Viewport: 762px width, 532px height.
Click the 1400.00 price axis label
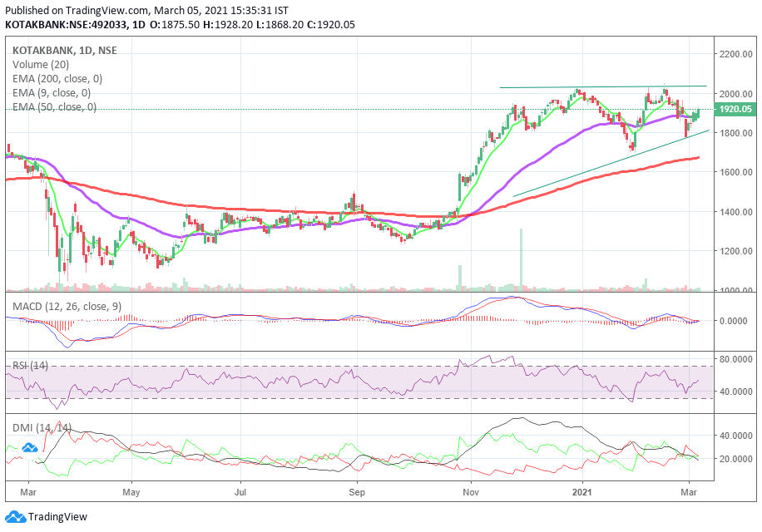coord(736,212)
